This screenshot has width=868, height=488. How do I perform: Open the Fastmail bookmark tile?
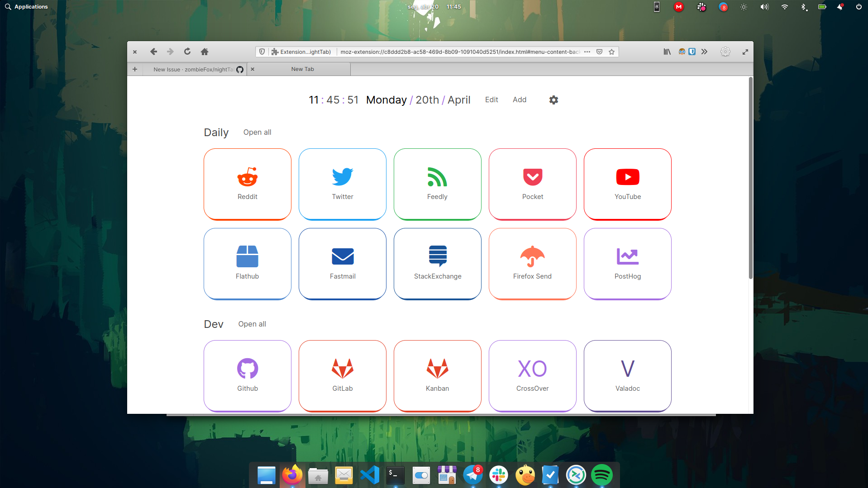pos(343,264)
